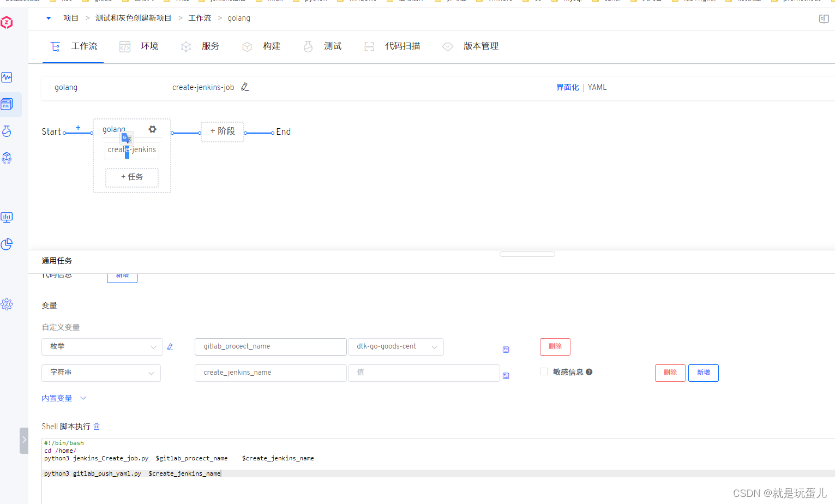Click variable icon on gitlab_procect_name row

click(x=506, y=350)
